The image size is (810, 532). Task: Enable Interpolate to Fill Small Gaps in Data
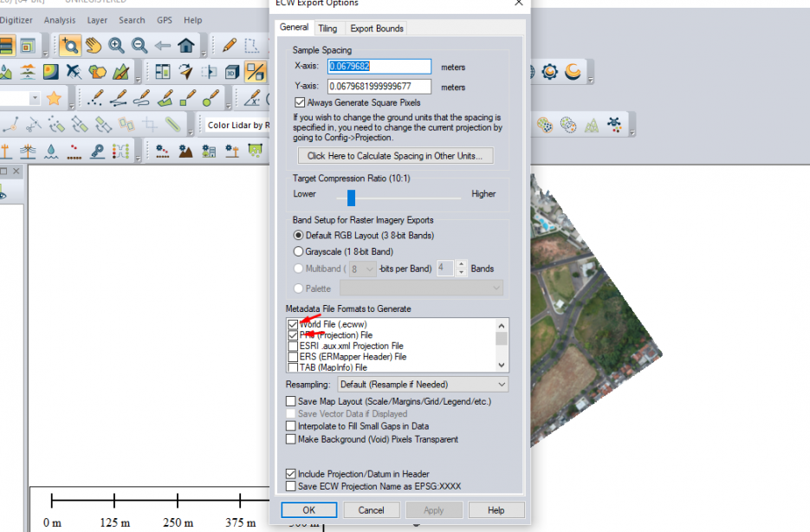291,426
